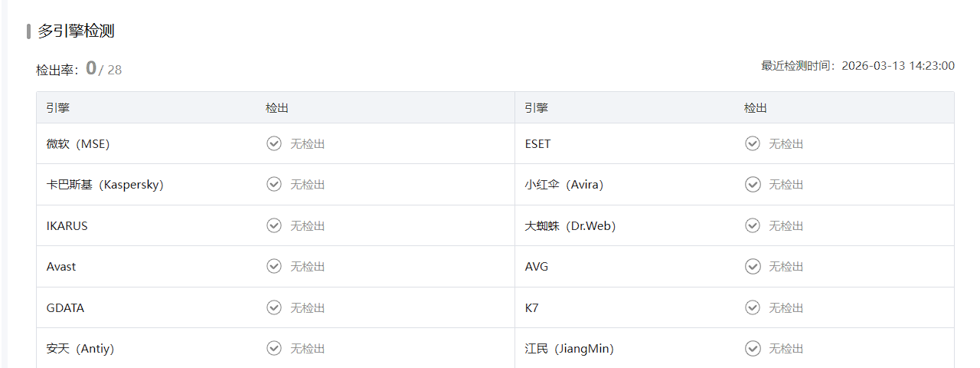
Task: Click the 无检出 result text for GDATA
Action: (x=307, y=308)
